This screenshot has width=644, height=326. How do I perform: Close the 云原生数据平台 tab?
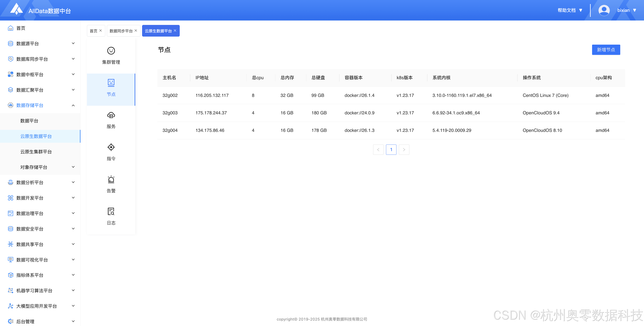(x=175, y=31)
